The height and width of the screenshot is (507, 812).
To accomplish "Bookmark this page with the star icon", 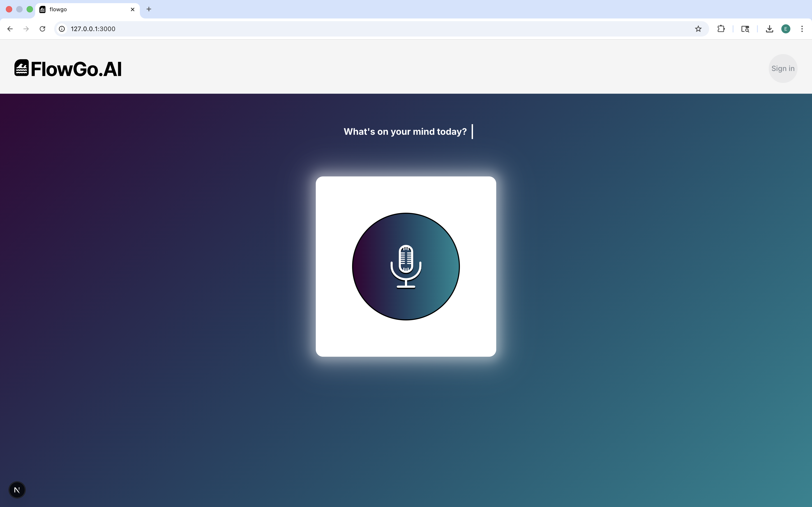I will tap(698, 29).
